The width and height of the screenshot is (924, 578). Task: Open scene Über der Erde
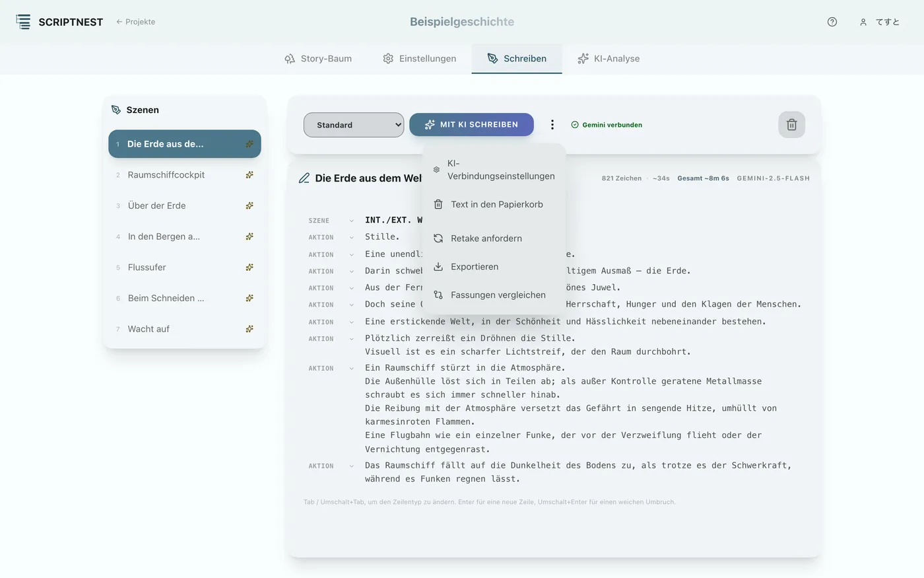pos(185,205)
